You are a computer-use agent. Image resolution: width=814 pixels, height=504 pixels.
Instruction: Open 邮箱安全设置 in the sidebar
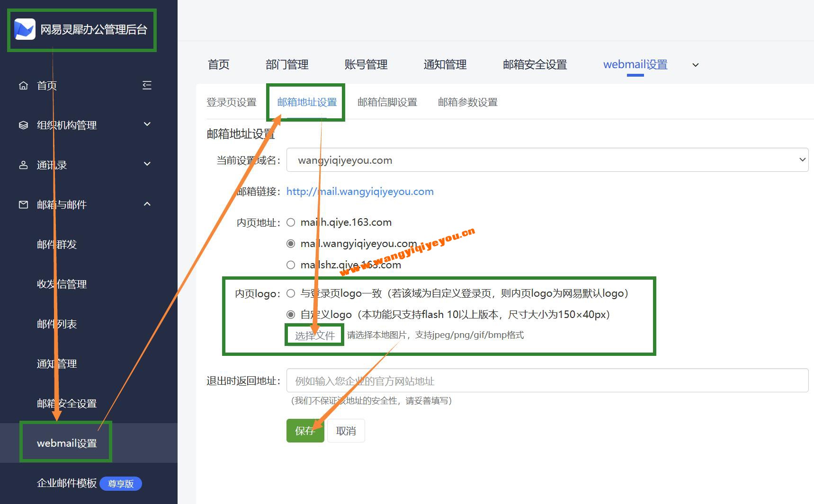tap(67, 404)
